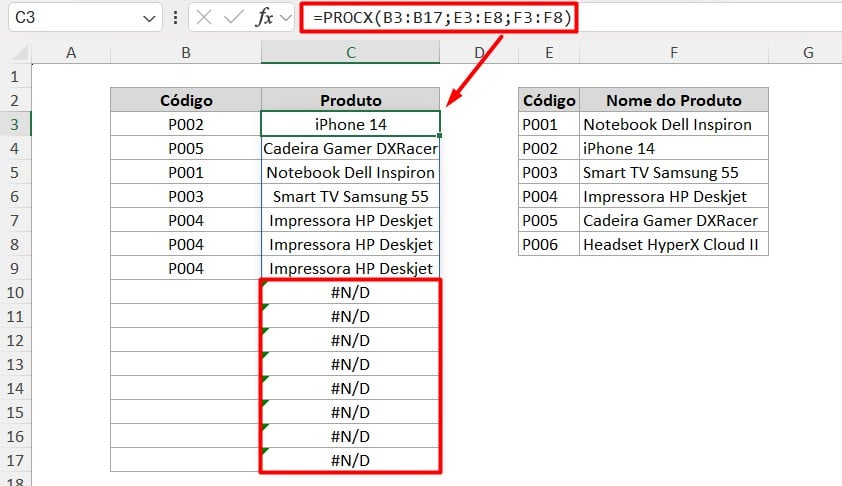This screenshot has width=842, height=486.
Task: Click the fill handle of cell C3
Action: coord(440,136)
